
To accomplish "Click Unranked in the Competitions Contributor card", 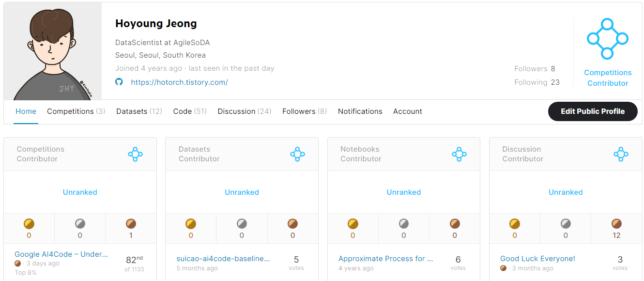I will (80, 192).
